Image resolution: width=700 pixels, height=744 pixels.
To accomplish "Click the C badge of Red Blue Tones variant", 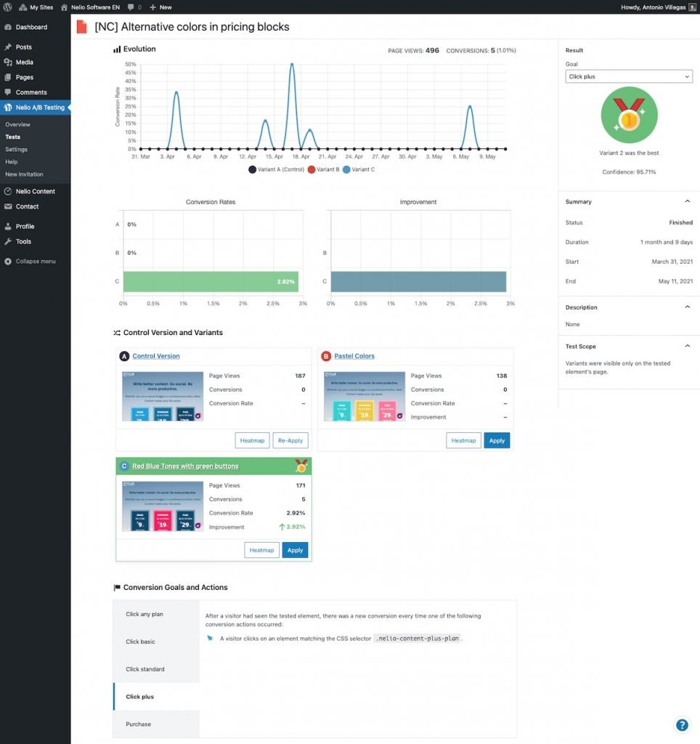I will pos(124,466).
